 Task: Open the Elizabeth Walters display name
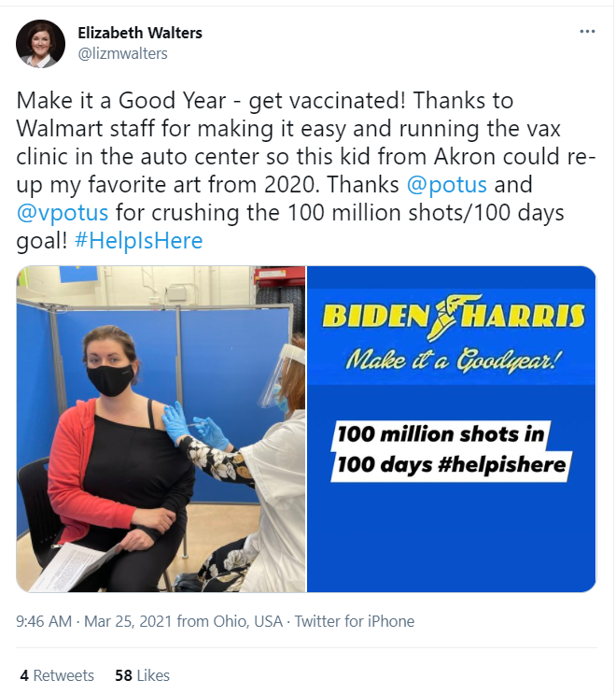click(140, 33)
